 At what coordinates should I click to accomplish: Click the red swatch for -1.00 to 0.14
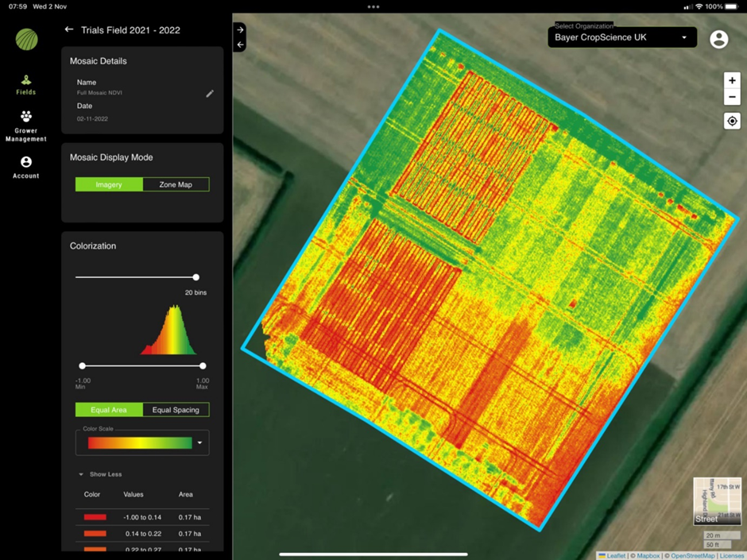(95, 517)
